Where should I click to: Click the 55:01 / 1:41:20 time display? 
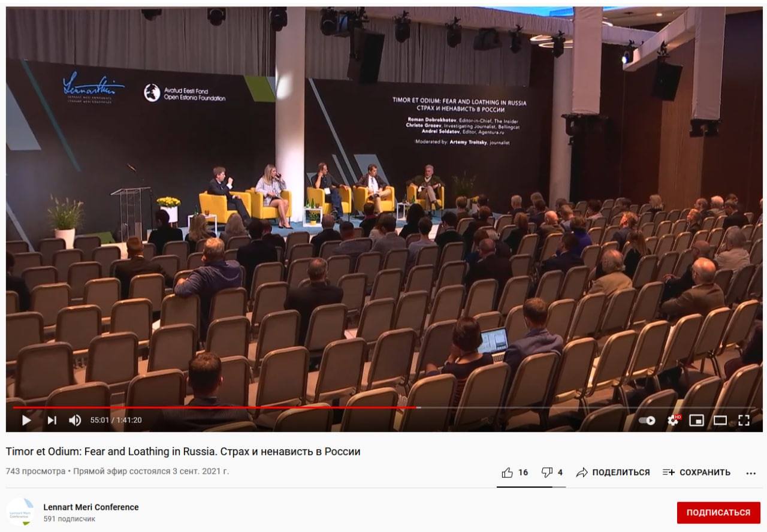coord(116,420)
